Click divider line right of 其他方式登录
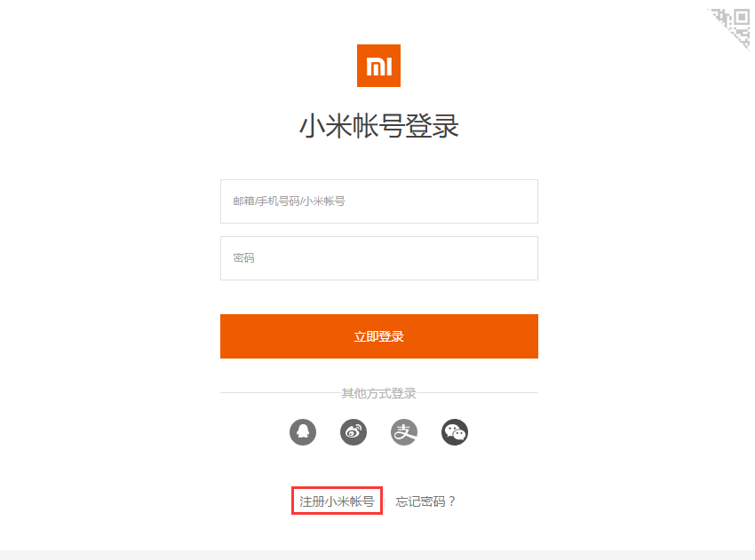 click(x=477, y=392)
